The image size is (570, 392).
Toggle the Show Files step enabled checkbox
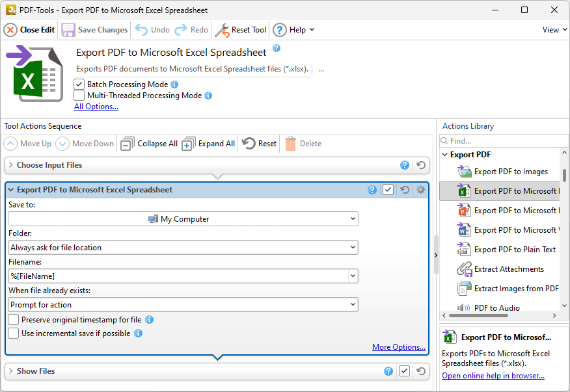[404, 371]
